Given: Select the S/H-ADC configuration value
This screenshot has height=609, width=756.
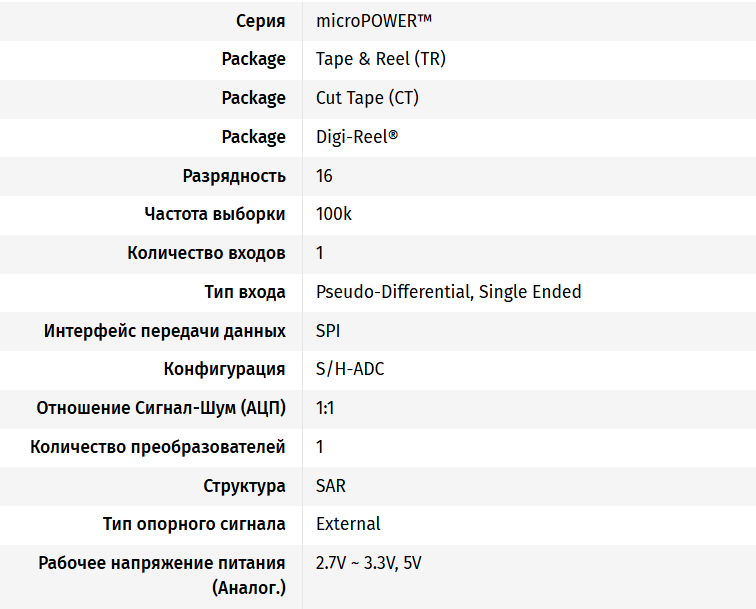Looking at the screenshot, I should (350, 369).
